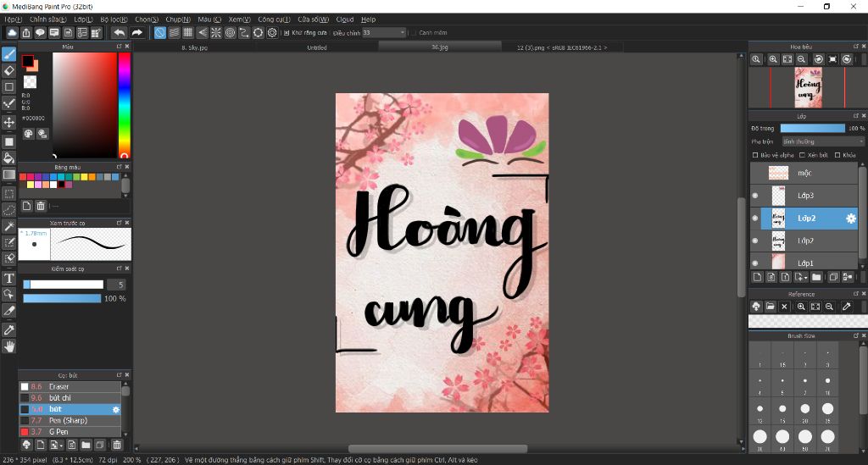Delete the selected brush with trash icon
The width and height of the screenshot is (868, 465).
tap(117, 445)
